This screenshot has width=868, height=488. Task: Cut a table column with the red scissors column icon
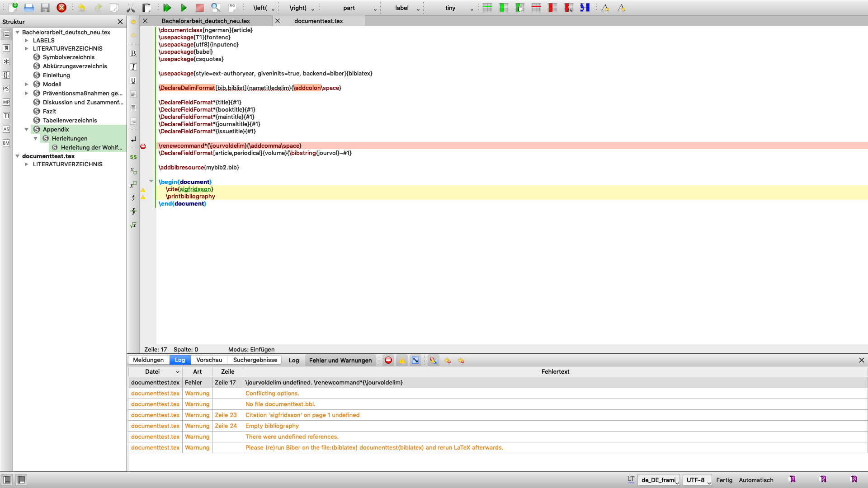click(x=569, y=7)
